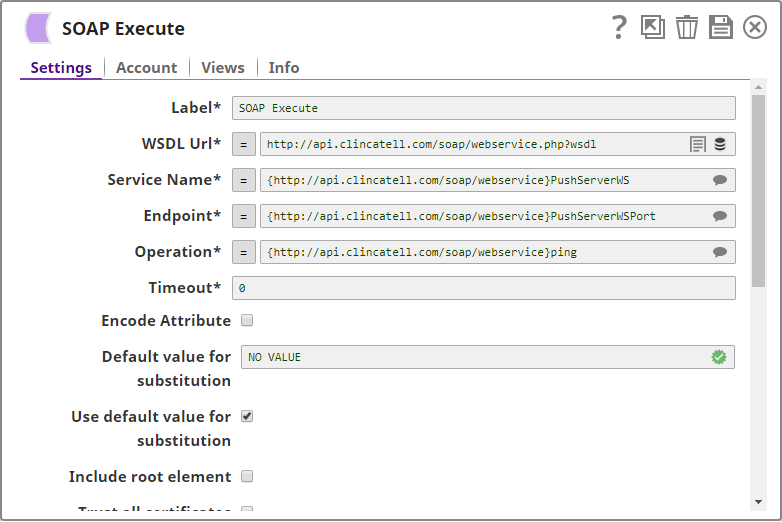Toggle expression button for Service Name

coord(244,180)
